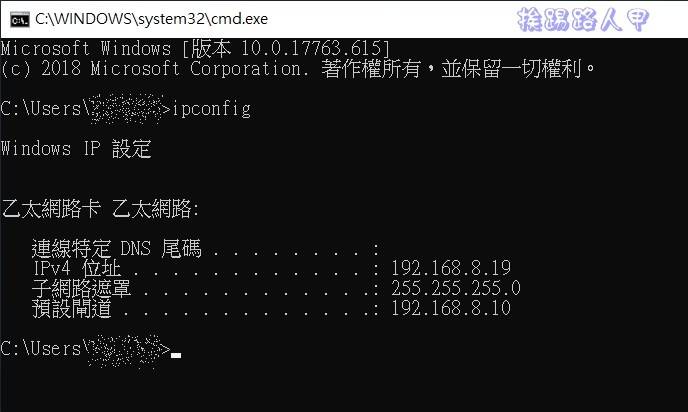Click the 'IPv4 位址' label
Screen dimensions: 688x412
77,269
